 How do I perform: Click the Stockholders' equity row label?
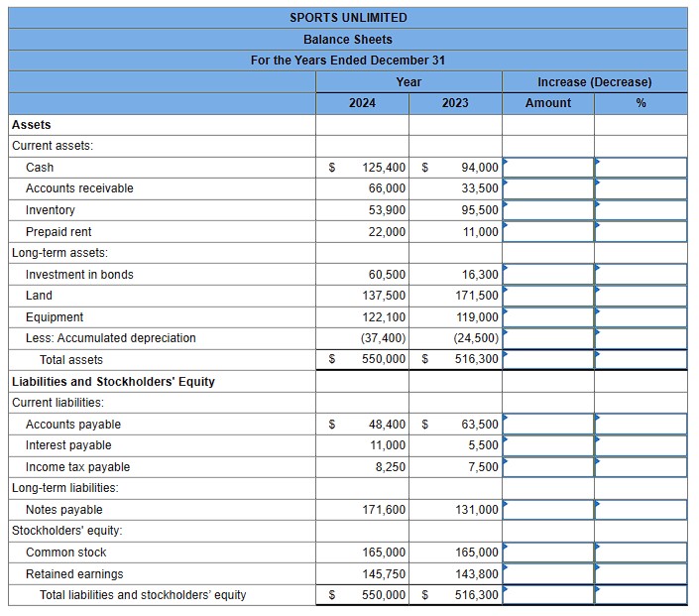click(66, 531)
